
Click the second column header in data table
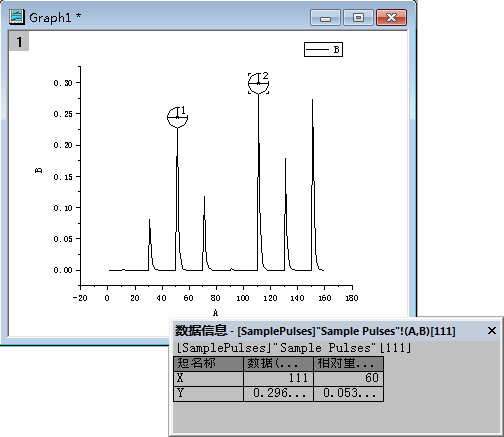click(x=278, y=363)
